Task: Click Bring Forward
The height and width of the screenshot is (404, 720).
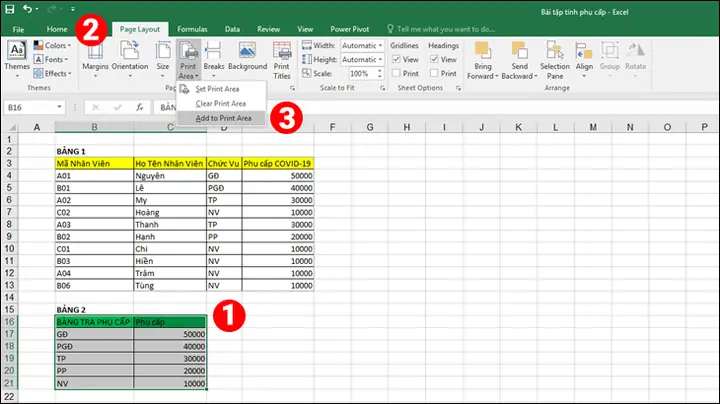Action: click(x=482, y=60)
